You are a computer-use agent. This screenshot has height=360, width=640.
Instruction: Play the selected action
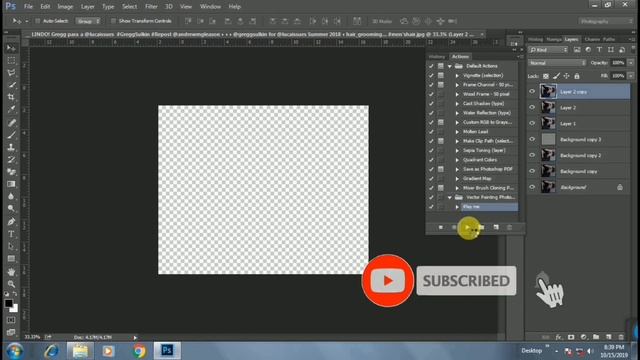pyautogui.click(x=467, y=227)
